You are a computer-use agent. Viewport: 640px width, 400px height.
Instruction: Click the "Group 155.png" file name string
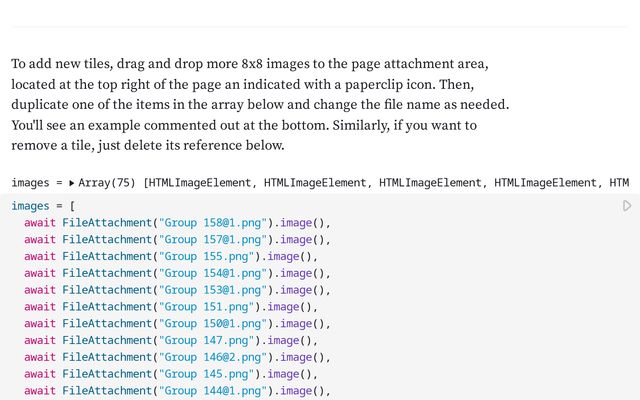click(x=203, y=256)
